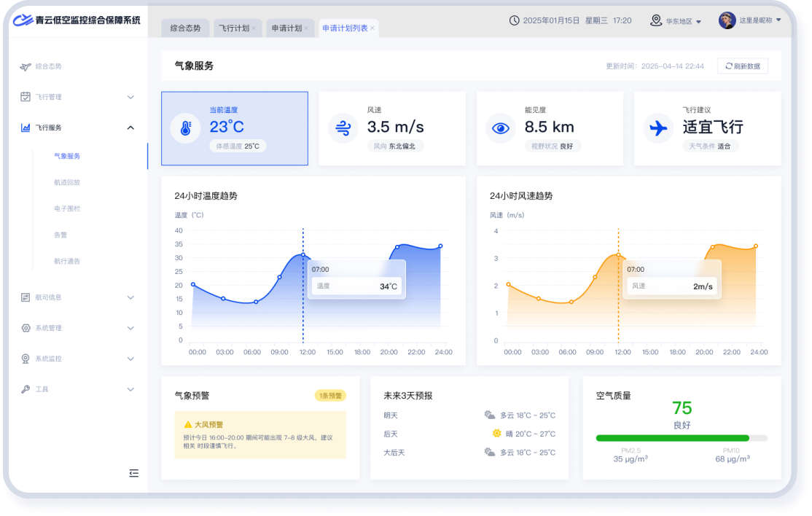
Task: Click the airplane icon in flight advice card
Action: (x=658, y=129)
